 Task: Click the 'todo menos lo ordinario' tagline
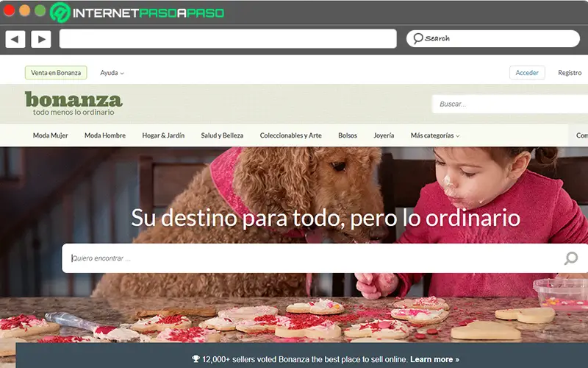(73, 113)
